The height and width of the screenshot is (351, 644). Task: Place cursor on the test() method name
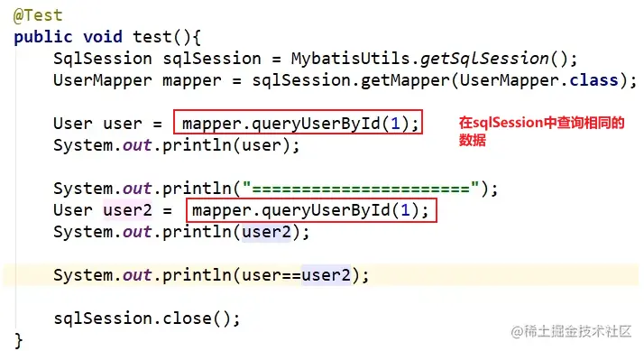152,37
